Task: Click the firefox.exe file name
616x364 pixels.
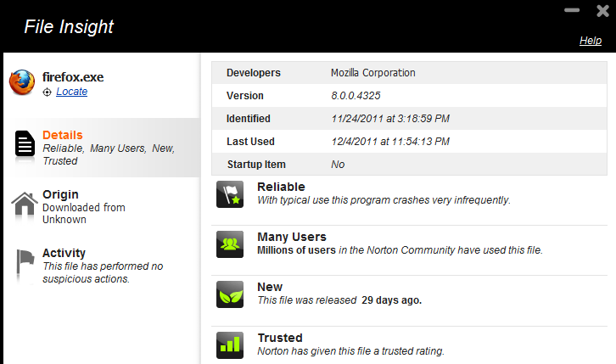Action: tap(73, 77)
